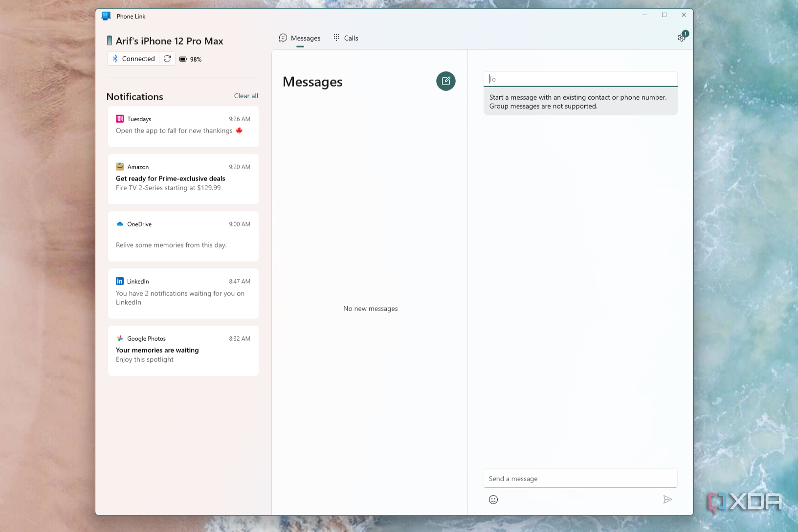This screenshot has width=798, height=532.
Task: Click the Phone Link logo in titlebar
Action: click(106, 15)
